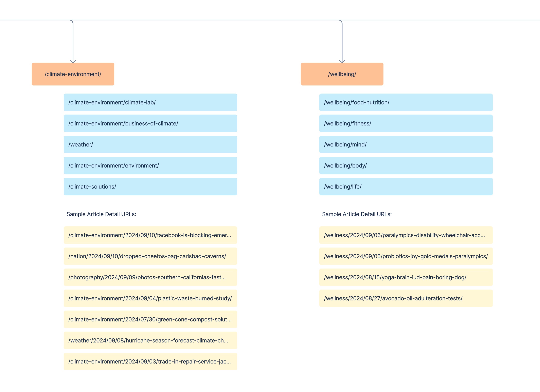Toggle the yoga-brain-iud-pain-boring-dog article link

pos(405,277)
